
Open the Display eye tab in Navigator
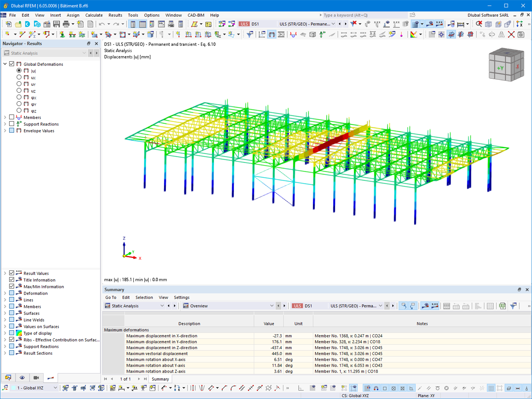point(22,378)
